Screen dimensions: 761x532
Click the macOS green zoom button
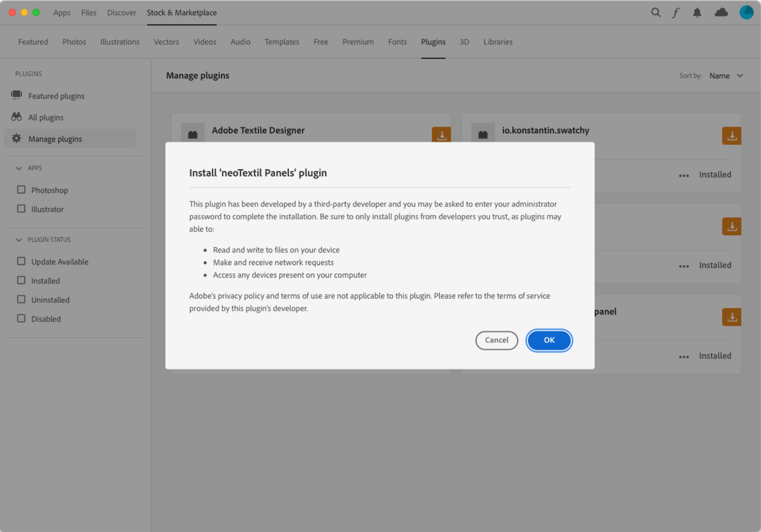pyautogui.click(x=36, y=12)
